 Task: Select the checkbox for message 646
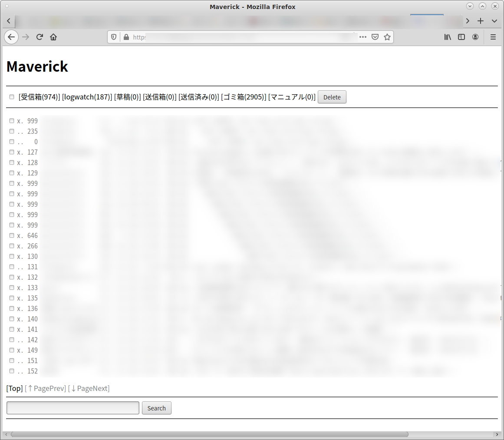click(x=12, y=235)
